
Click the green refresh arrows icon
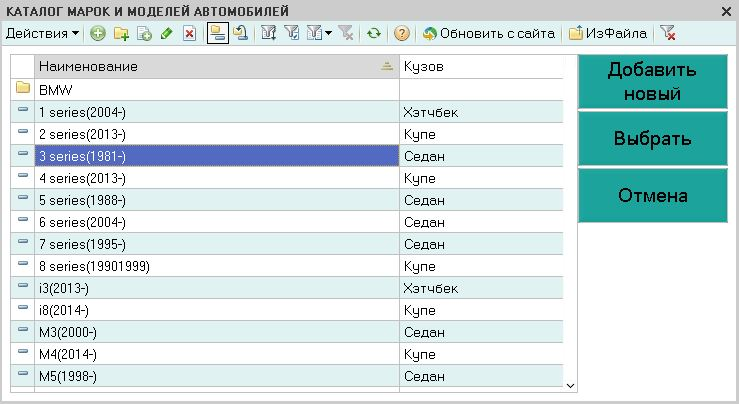tap(374, 33)
